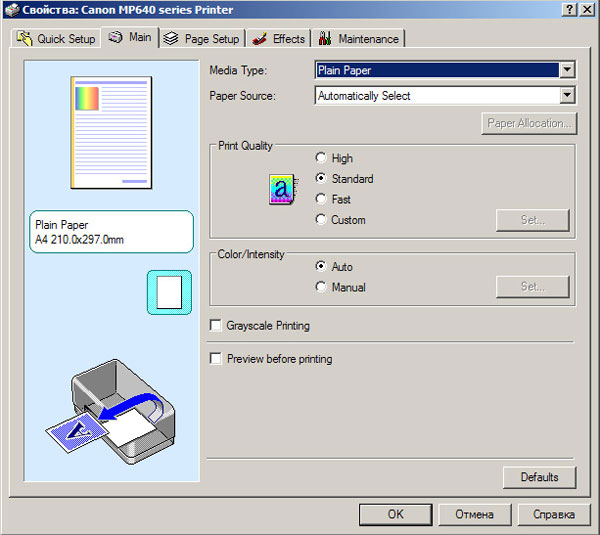Click the Справка help button
The width and height of the screenshot is (600, 535).
(x=554, y=514)
